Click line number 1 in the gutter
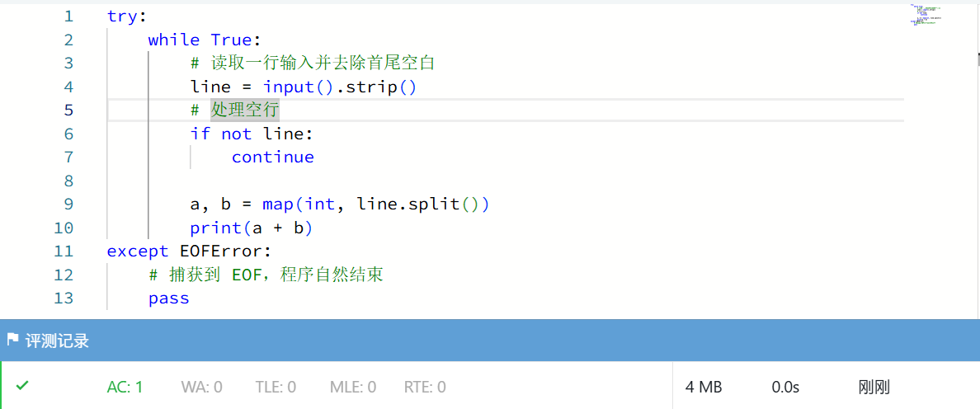 point(68,16)
